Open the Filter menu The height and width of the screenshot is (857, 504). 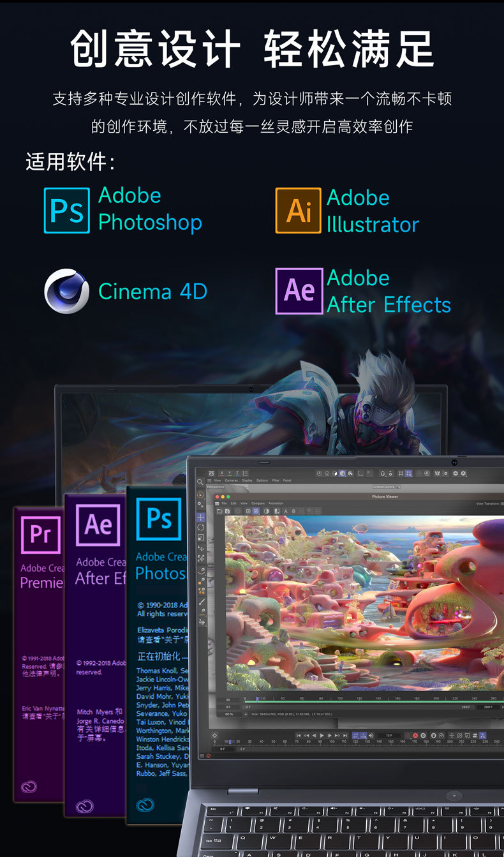click(x=276, y=480)
